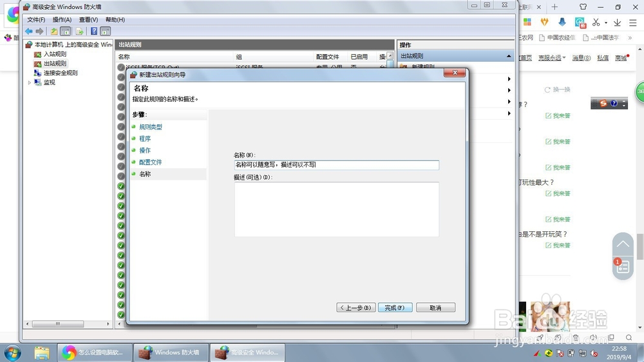The height and width of the screenshot is (362, 644).
Task: Open the 中国法学 bookmark
Action: point(601,37)
